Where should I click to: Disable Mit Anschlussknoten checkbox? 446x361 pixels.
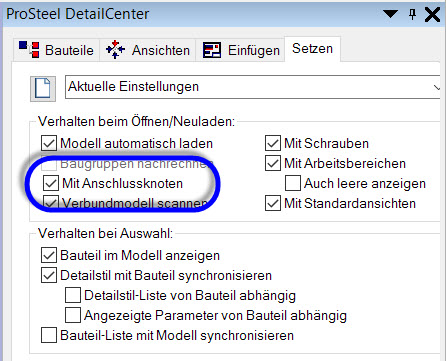[51, 183]
